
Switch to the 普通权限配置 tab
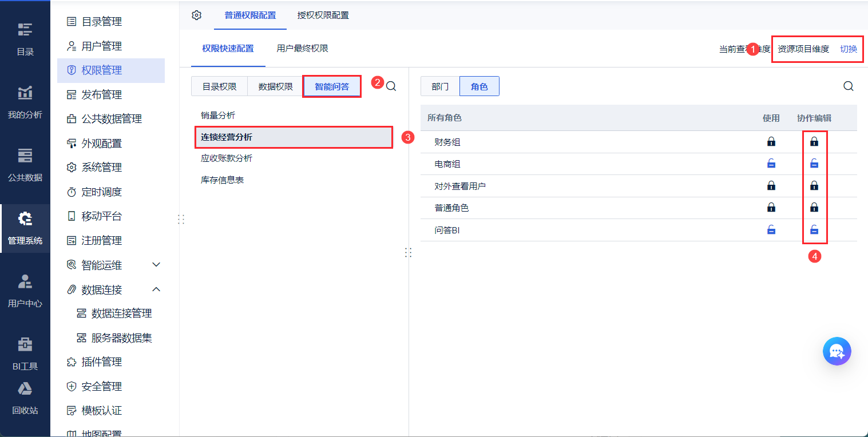250,15
